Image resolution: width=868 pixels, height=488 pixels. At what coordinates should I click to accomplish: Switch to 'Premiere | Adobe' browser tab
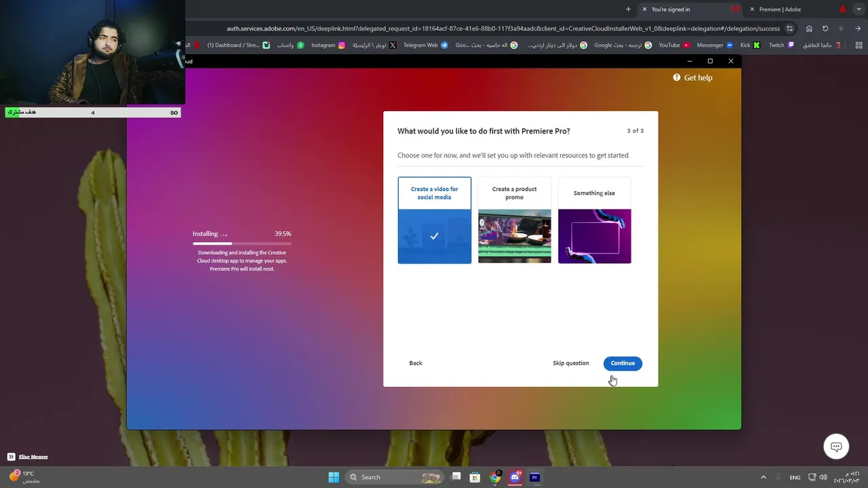797,9
